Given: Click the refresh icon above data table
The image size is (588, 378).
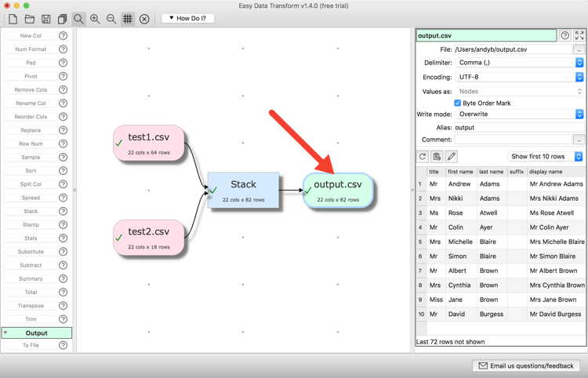Looking at the screenshot, I should tap(423, 157).
